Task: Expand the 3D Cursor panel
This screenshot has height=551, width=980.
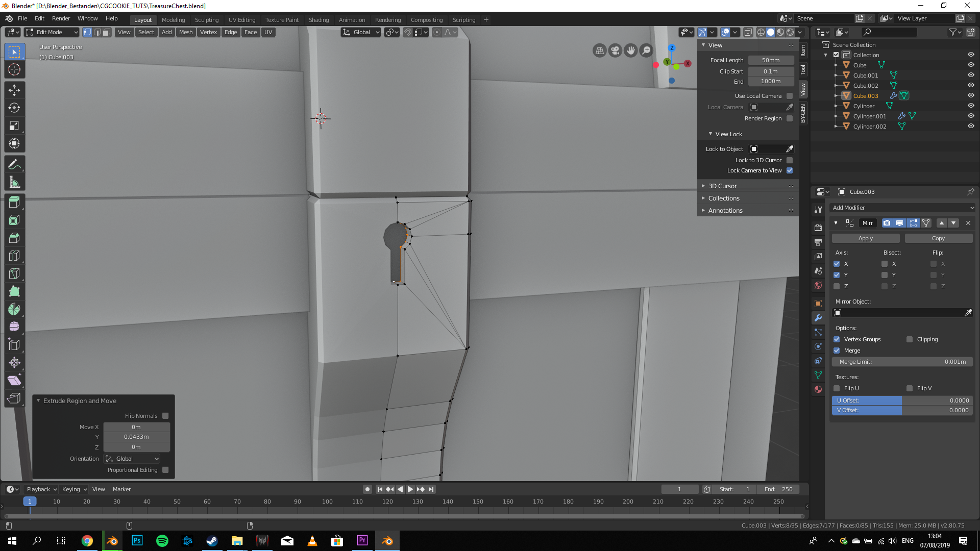Action: tap(722, 186)
